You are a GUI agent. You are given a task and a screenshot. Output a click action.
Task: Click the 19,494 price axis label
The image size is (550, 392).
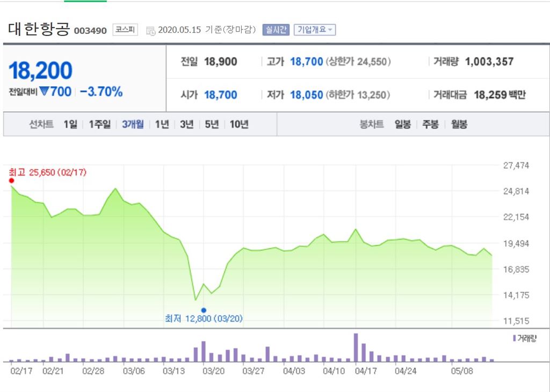pyautogui.click(x=516, y=243)
